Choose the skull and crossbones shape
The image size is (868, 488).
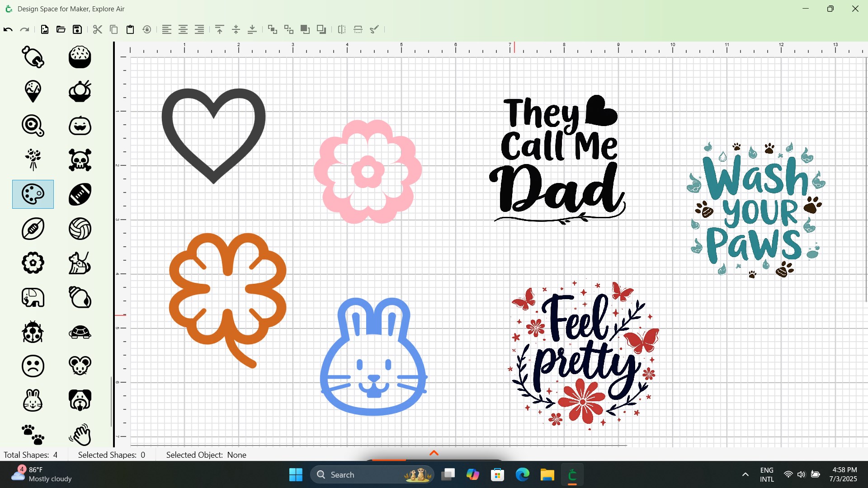(80, 160)
